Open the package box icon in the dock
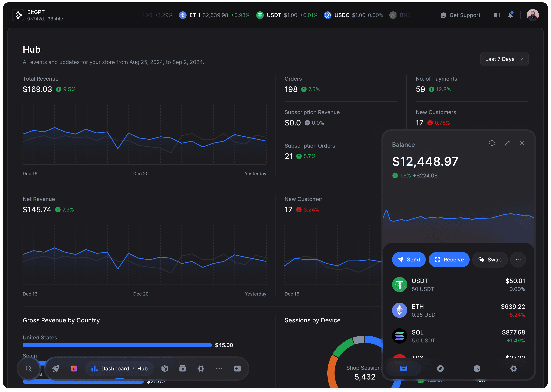 coord(165,369)
